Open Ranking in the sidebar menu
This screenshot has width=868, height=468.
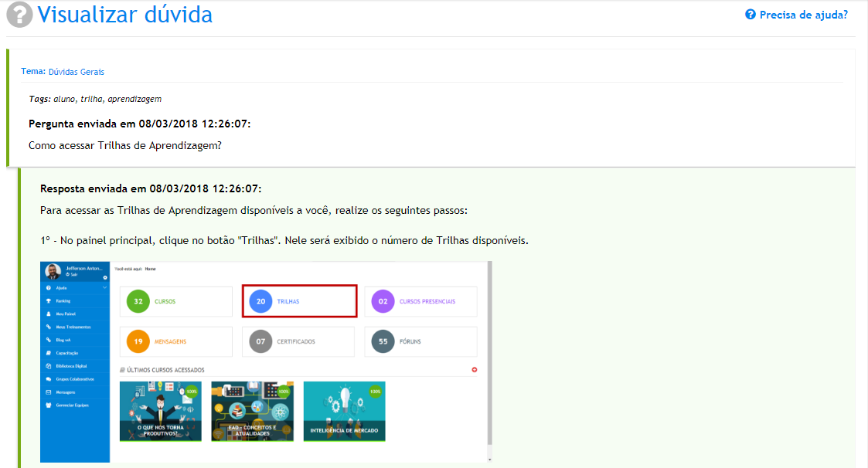coord(63,300)
